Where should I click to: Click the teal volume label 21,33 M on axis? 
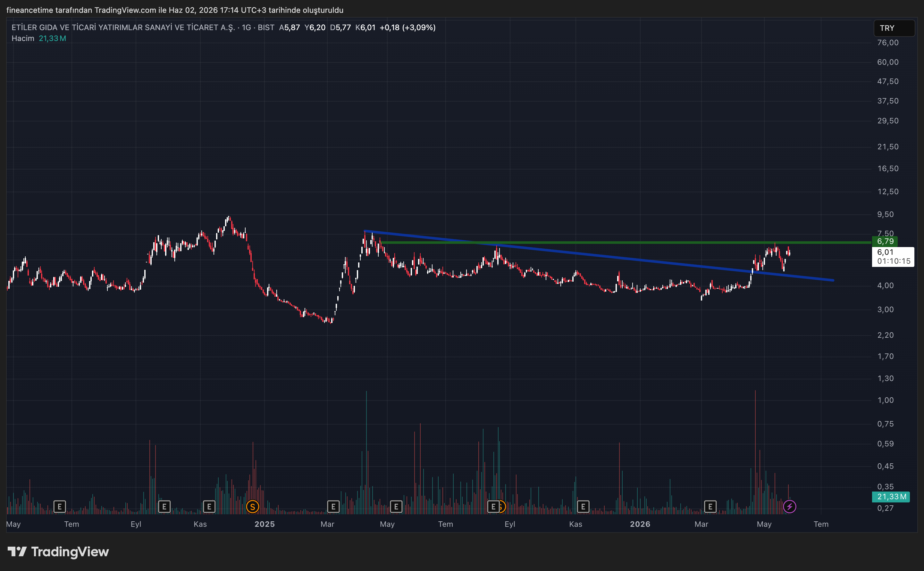coord(891,497)
